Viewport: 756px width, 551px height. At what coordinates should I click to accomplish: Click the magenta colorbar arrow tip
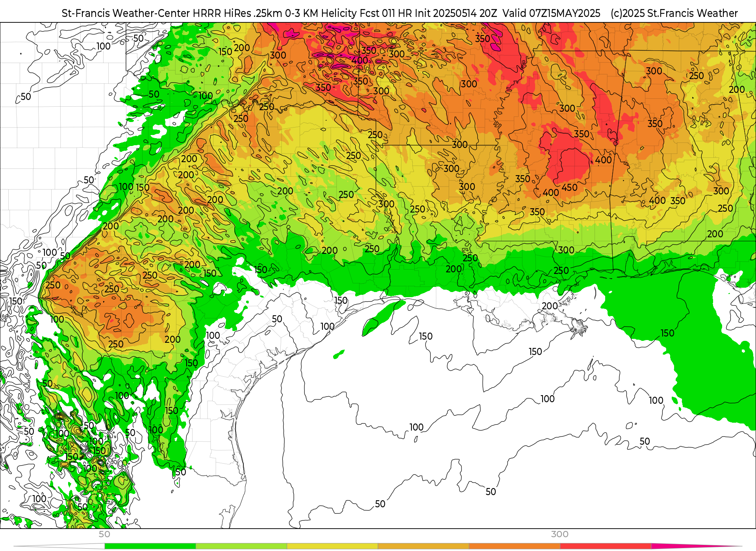[696, 546]
